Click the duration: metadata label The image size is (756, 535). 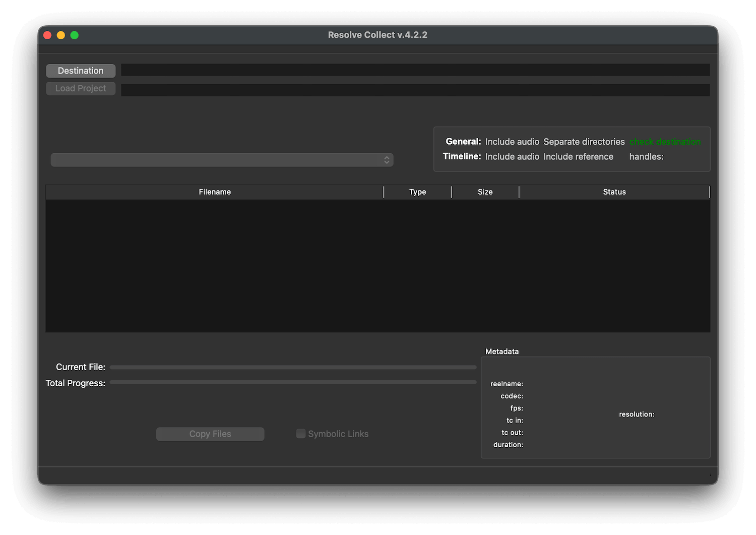[508, 445]
